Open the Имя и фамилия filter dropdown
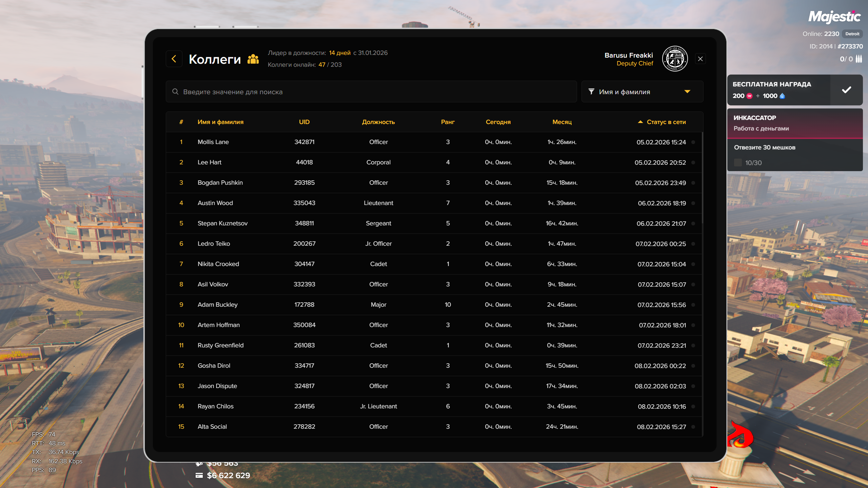868x488 pixels. [x=642, y=92]
